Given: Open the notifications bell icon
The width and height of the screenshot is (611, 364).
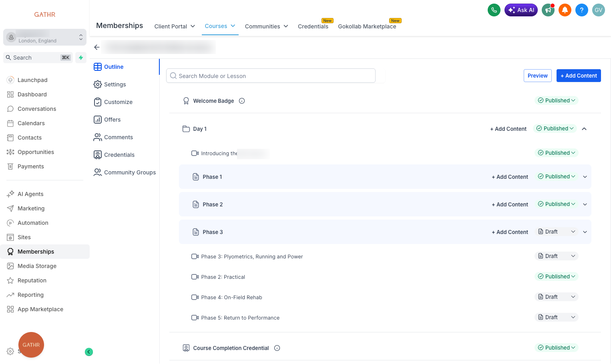Looking at the screenshot, I should coord(565,10).
